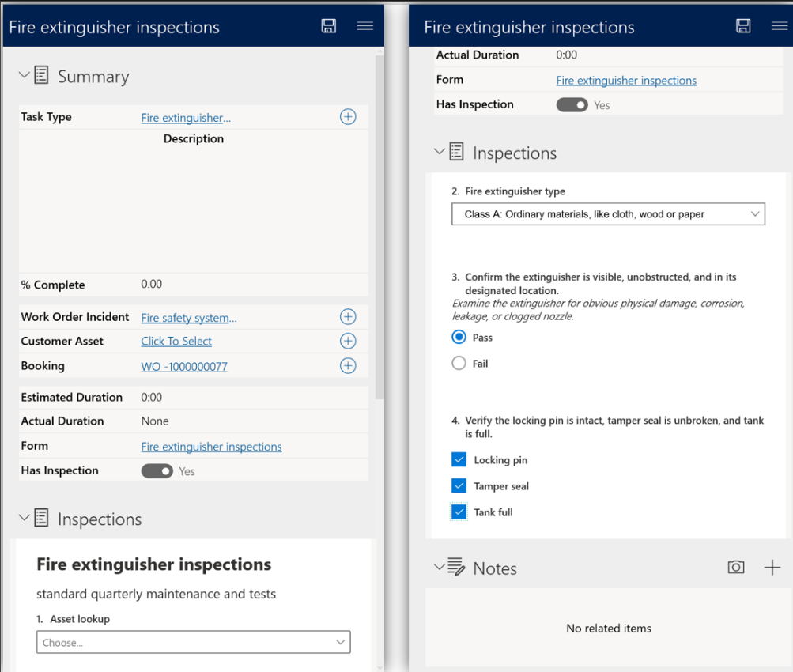This screenshot has width=793, height=672.
Task: Add a new note with plus icon
Action: (x=772, y=568)
